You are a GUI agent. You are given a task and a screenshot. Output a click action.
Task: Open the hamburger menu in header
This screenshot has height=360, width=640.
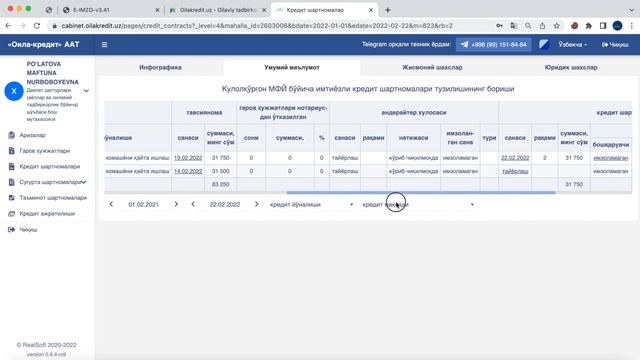click(x=104, y=44)
